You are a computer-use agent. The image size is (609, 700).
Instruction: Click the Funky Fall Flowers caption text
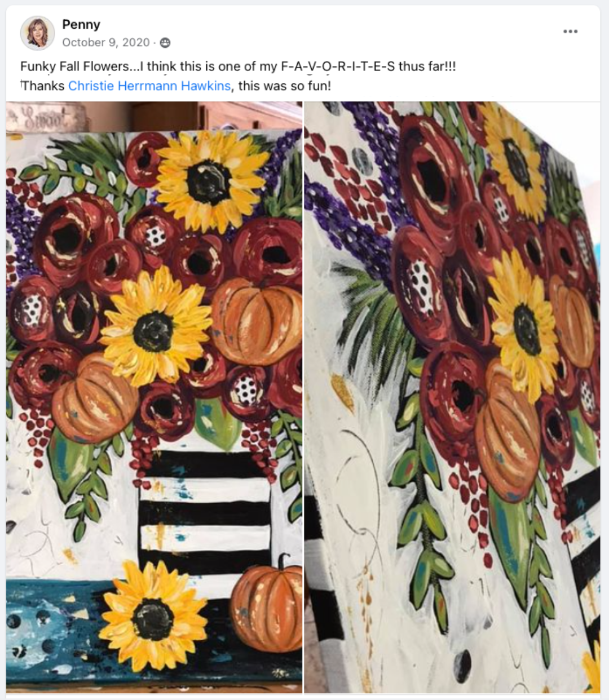pyautogui.click(x=74, y=67)
